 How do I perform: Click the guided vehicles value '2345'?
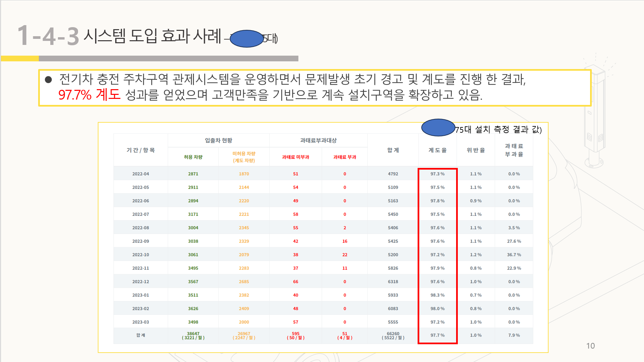244,228
